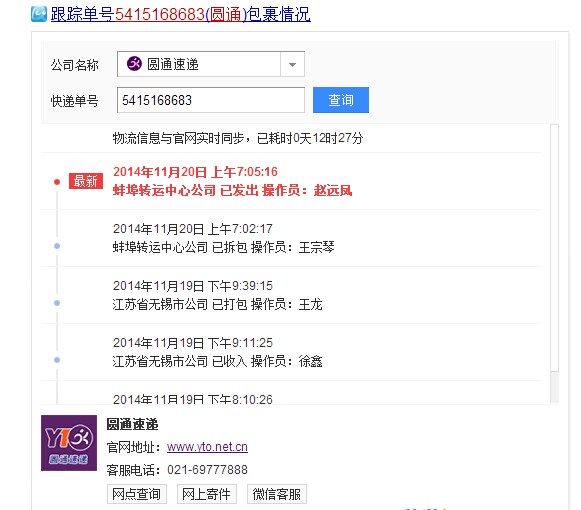This screenshot has height=510, width=581.
Task: Select the timeline dot for the 9:11:25 entry
Action: click(57, 360)
